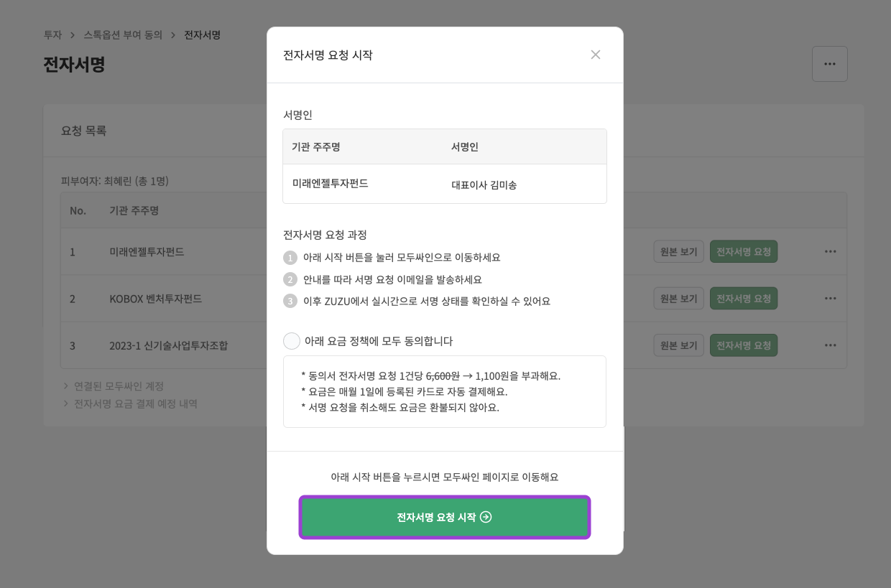
Task: Open the page options menu at top right
Action: [x=830, y=63]
